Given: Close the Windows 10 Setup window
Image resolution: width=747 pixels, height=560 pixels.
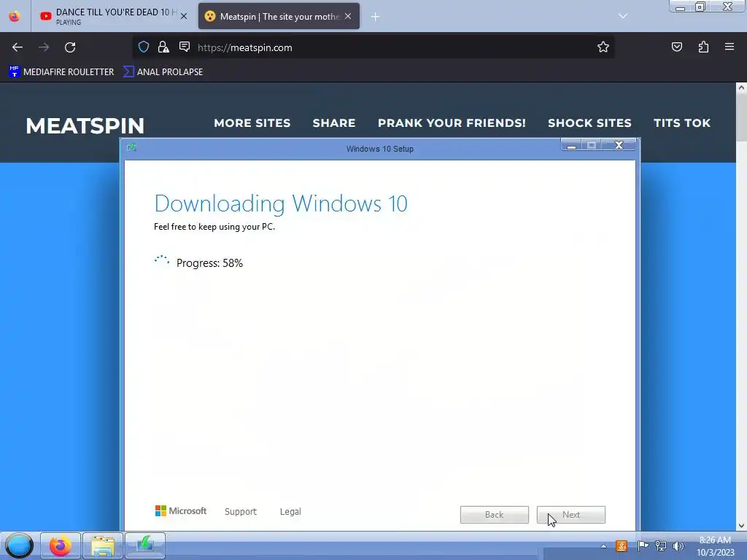Looking at the screenshot, I should point(619,145).
